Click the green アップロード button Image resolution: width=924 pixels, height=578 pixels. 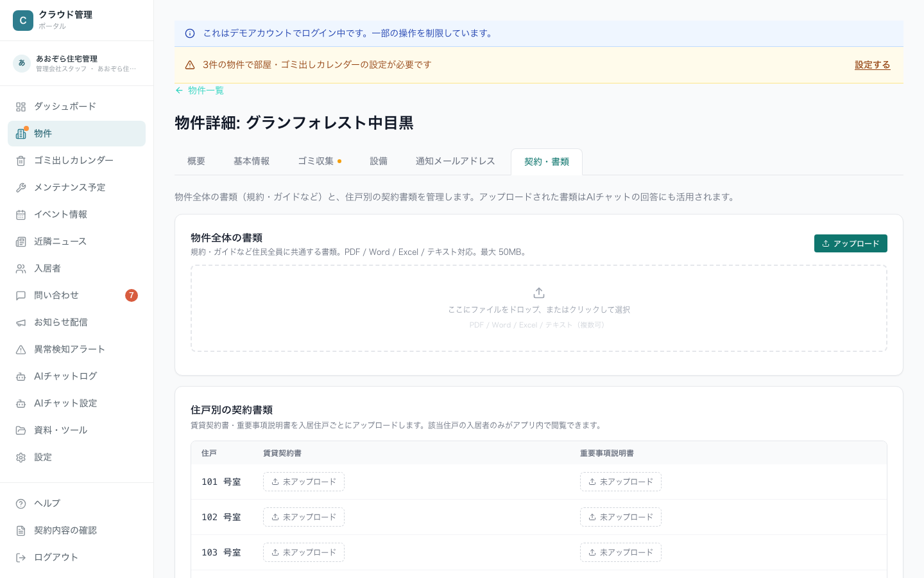point(851,243)
